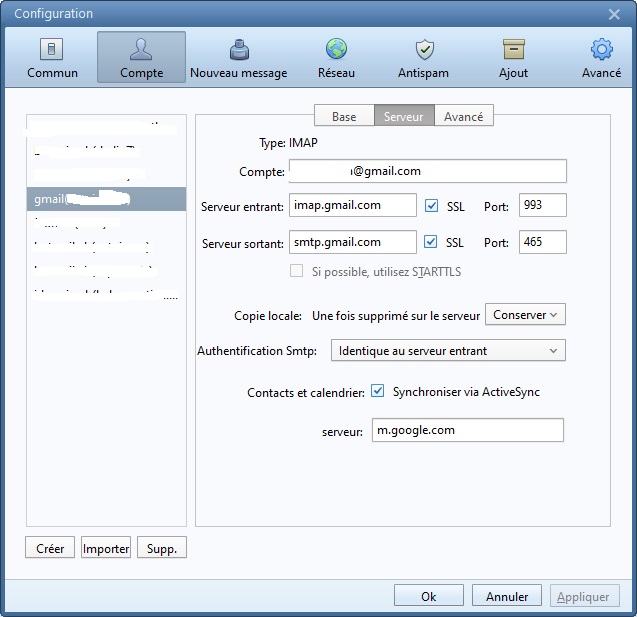Select the gmail account in the list
This screenshot has height=617, width=637.
coord(106,199)
